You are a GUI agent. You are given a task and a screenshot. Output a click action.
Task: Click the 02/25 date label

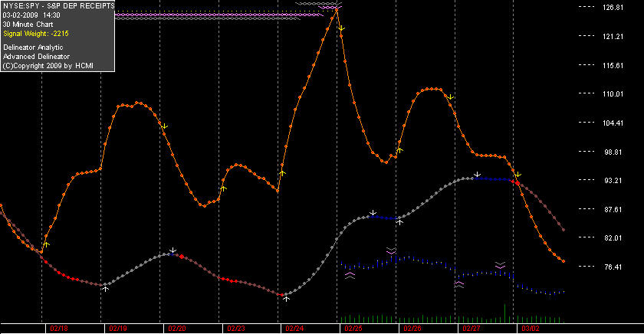click(x=353, y=329)
